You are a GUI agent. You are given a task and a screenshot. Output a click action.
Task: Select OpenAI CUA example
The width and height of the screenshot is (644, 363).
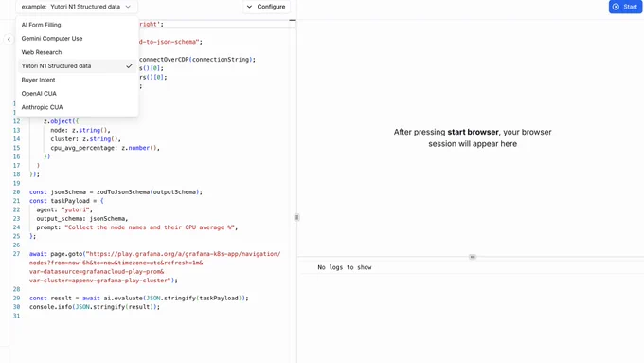(39, 93)
